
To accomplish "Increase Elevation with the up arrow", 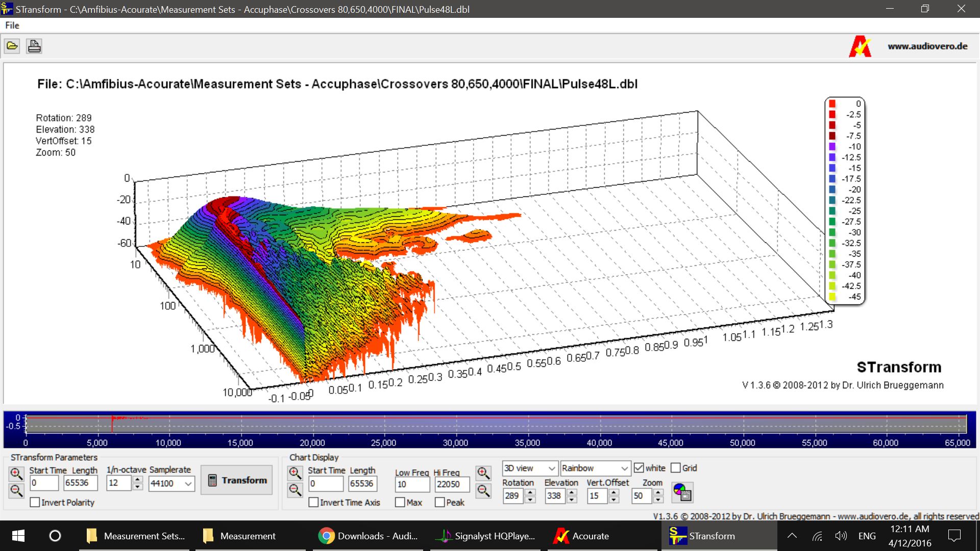I will pyautogui.click(x=572, y=492).
